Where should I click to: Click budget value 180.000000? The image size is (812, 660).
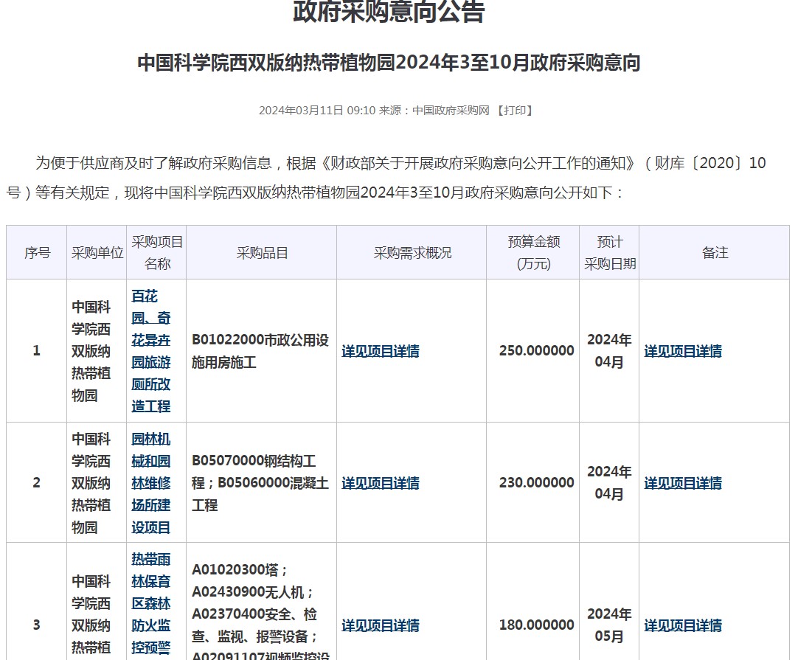coord(536,625)
